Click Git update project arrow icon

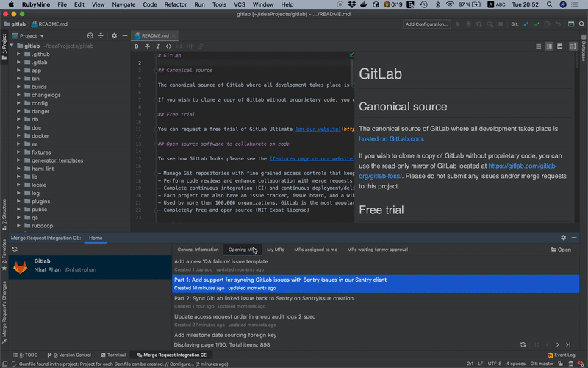[x=526, y=24]
